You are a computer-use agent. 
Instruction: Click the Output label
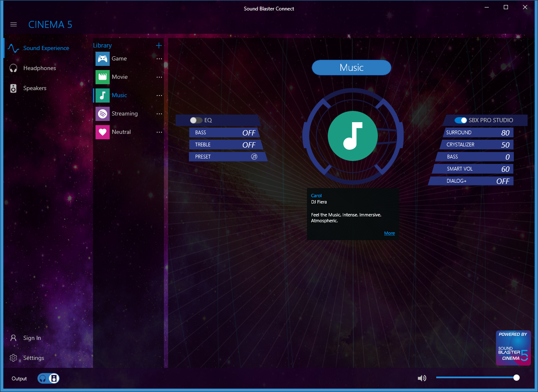pos(19,379)
